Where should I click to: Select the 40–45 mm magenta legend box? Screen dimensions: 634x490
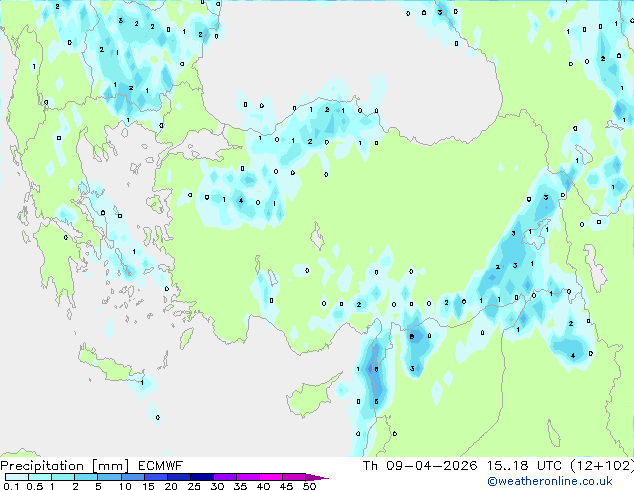coord(271,477)
